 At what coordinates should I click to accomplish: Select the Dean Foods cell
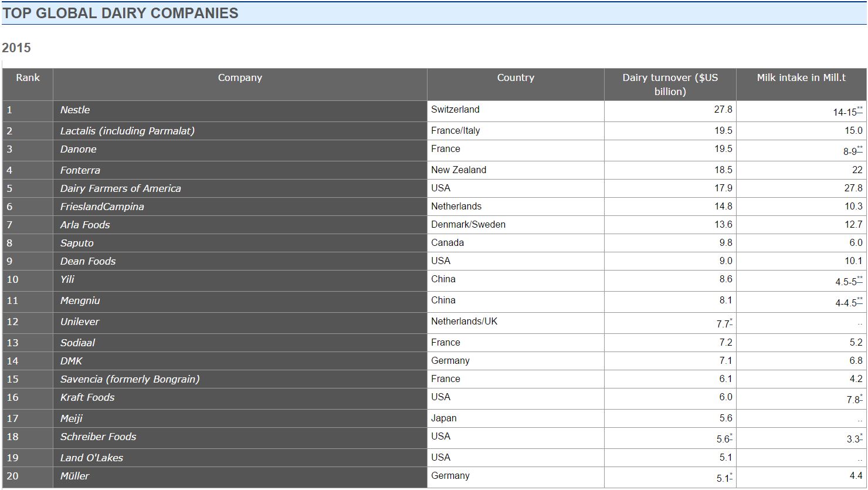tap(240, 262)
